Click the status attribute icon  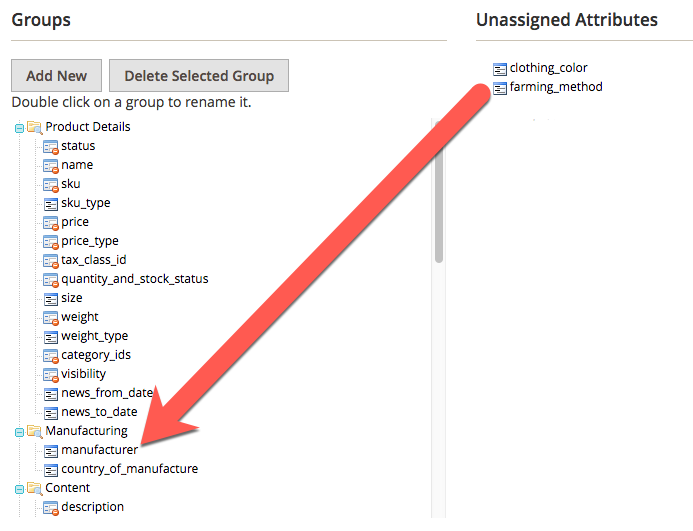coord(52,146)
